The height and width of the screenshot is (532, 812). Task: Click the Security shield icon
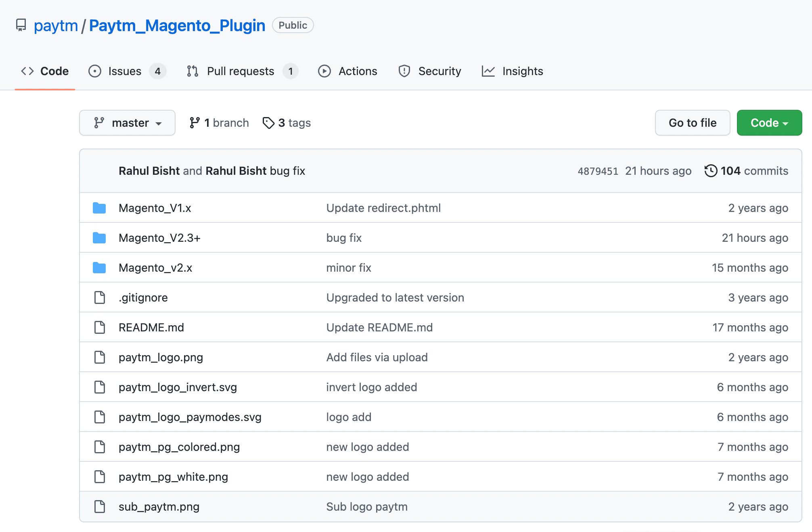[x=404, y=71]
